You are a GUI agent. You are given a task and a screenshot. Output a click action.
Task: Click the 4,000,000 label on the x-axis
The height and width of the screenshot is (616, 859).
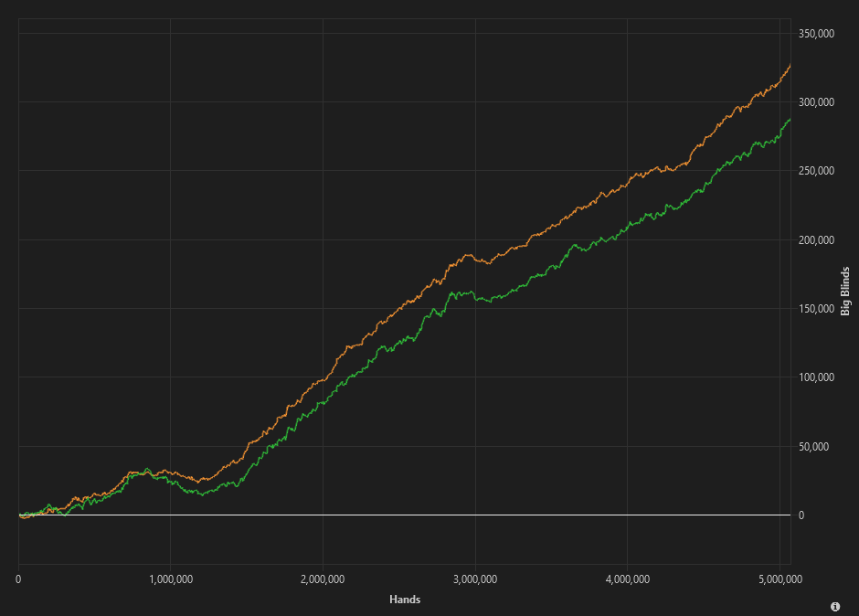pos(627,579)
